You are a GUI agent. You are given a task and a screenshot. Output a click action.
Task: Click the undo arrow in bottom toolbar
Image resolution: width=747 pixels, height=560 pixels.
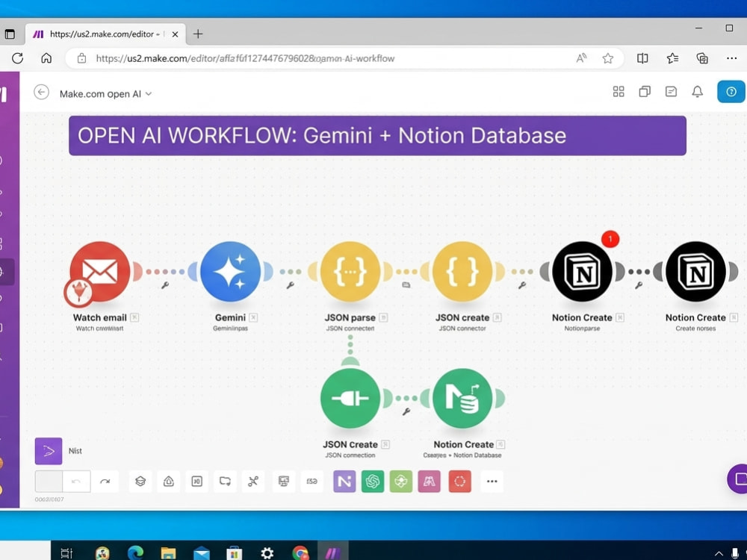pyautogui.click(x=76, y=482)
